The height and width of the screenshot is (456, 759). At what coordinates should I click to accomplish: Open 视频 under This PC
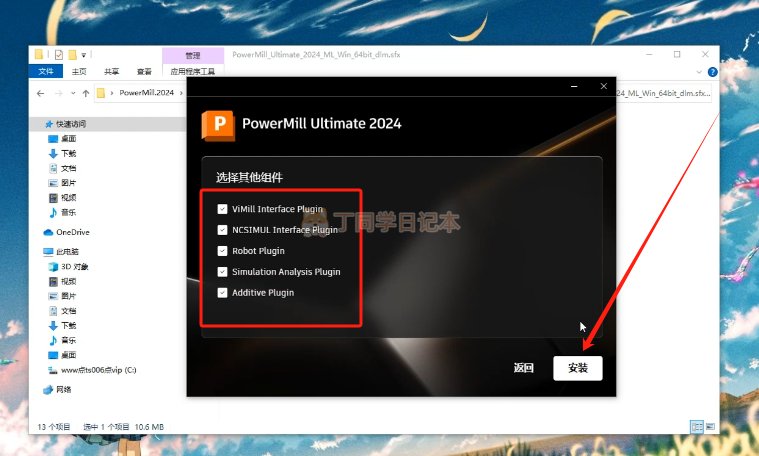[x=68, y=281]
